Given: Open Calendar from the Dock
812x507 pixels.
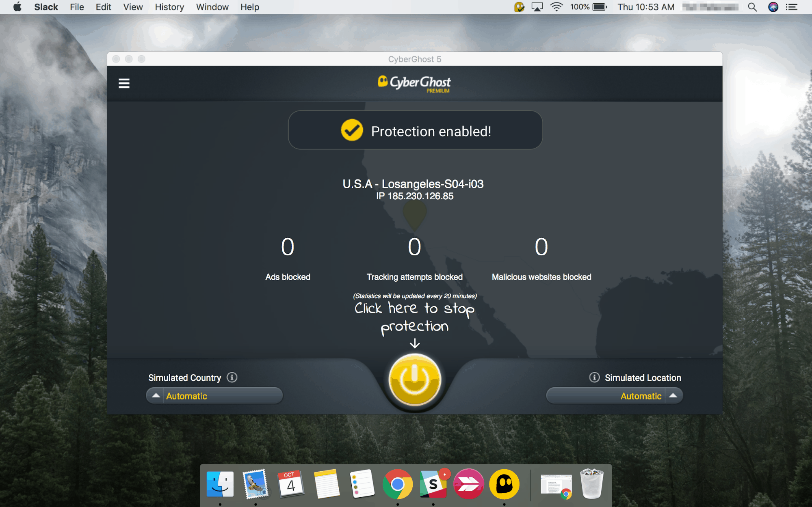Looking at the screenshot, I should [291, 484].
